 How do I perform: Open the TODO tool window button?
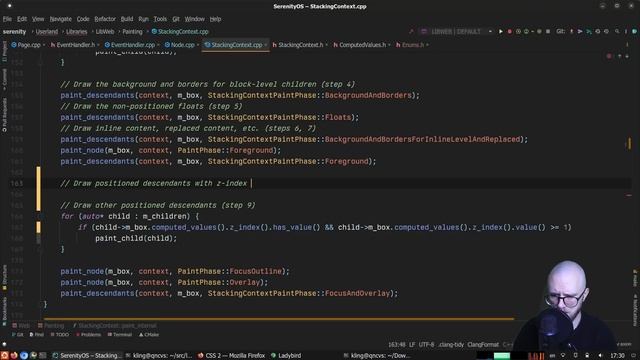click(x=60, y=335)
